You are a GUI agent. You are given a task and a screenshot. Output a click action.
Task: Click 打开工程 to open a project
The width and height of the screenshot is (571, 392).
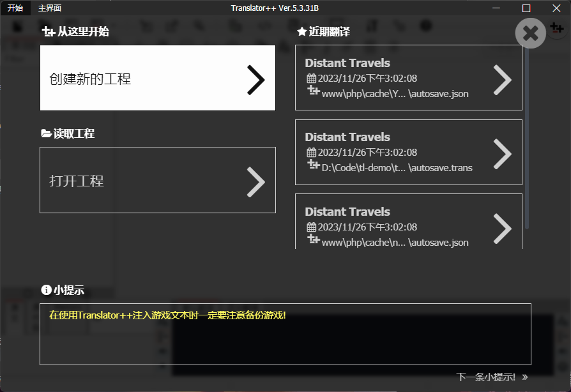coord(158,180)
